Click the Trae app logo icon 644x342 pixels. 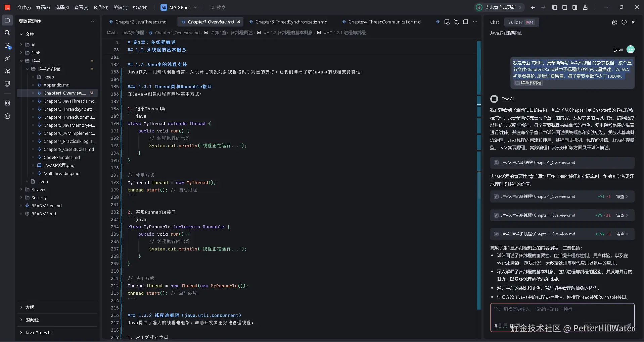coord(7,7)
